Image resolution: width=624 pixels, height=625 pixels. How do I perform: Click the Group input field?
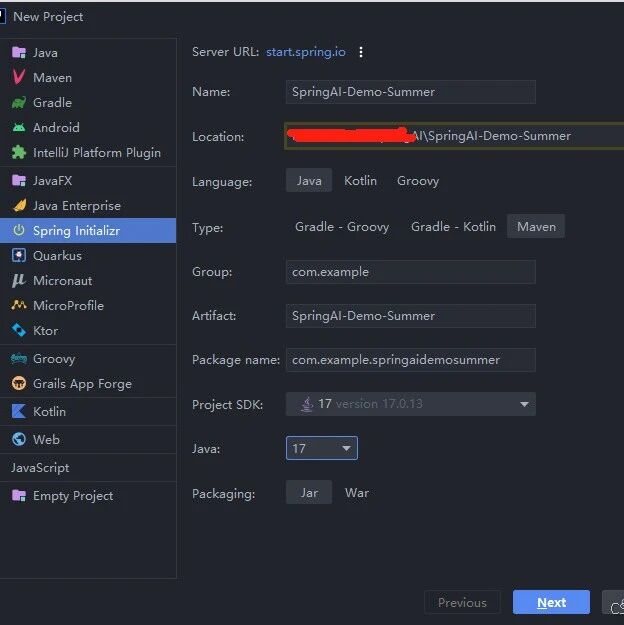click(411, 272)
